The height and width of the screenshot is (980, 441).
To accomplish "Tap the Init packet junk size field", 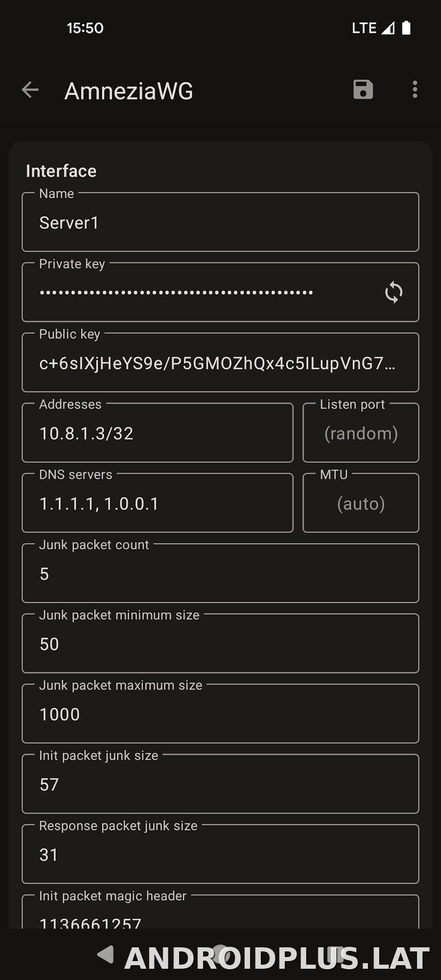I will pyautogui.click(x=220, y=784).
